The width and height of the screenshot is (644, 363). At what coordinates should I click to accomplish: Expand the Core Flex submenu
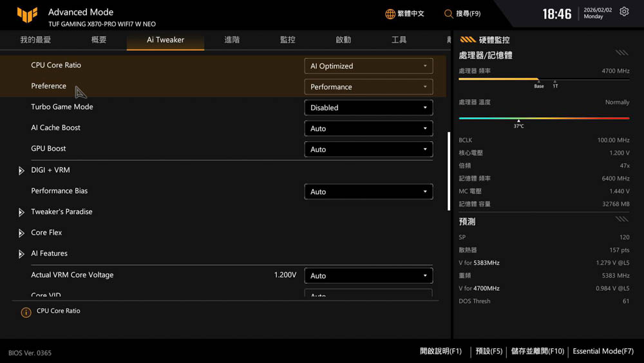[21, 233]
